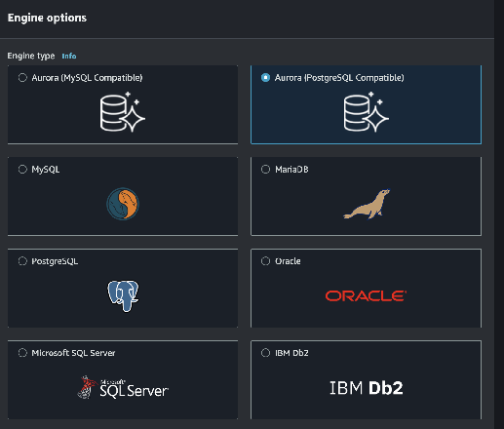Click the MariaDB seal logo

click(x=367, y=204)
